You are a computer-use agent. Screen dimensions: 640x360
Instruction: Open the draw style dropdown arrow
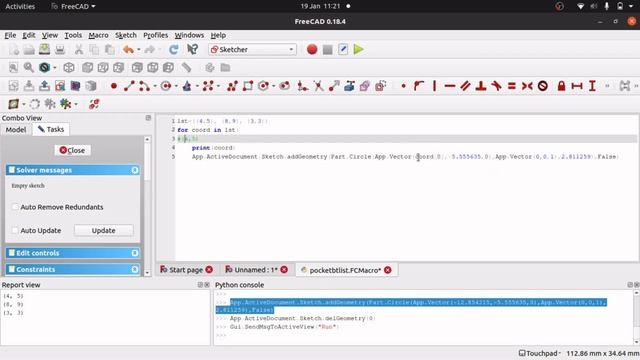(55, 67)
